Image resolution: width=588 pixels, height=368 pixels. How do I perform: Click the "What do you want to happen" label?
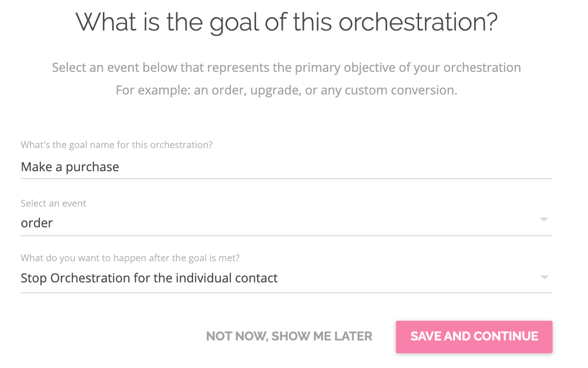pyautogui.click(x=130, y=258)
